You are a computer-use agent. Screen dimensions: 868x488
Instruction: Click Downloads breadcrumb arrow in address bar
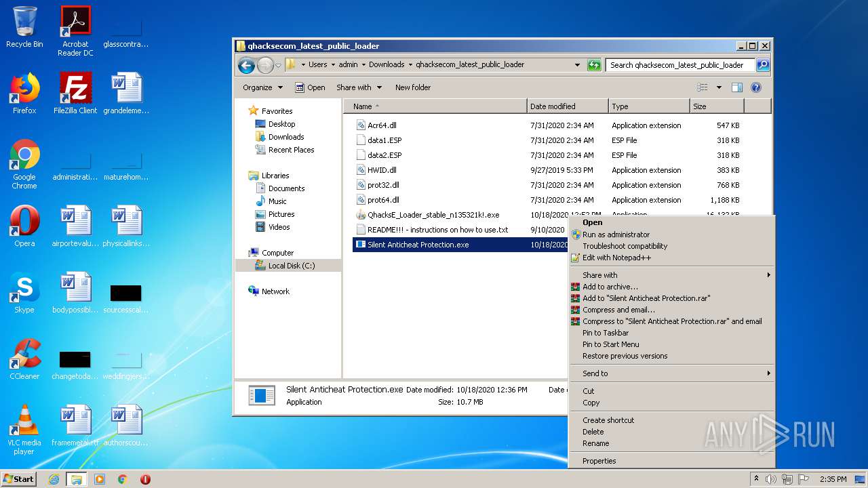pos(410,65)
